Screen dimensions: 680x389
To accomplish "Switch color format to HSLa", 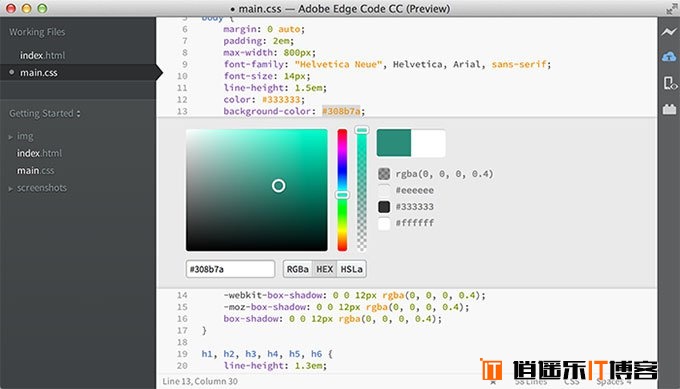I will click(x=351, y=269).
